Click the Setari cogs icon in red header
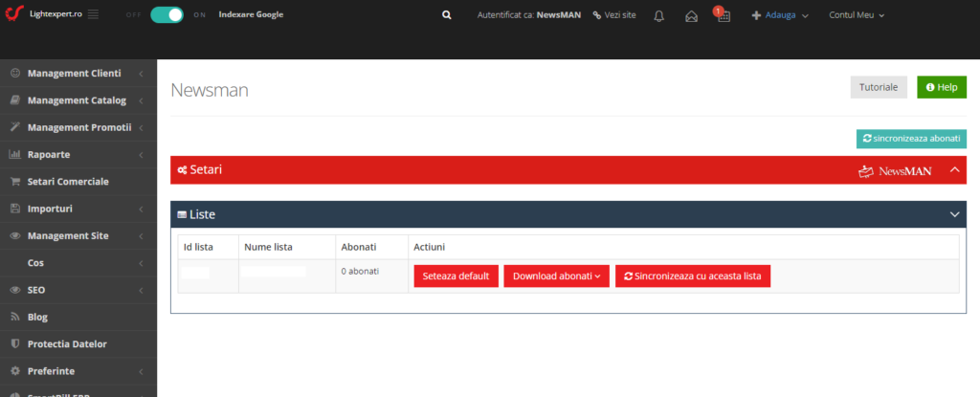The height and width of the screenshot is (397, 980). [x=182, y=170]
